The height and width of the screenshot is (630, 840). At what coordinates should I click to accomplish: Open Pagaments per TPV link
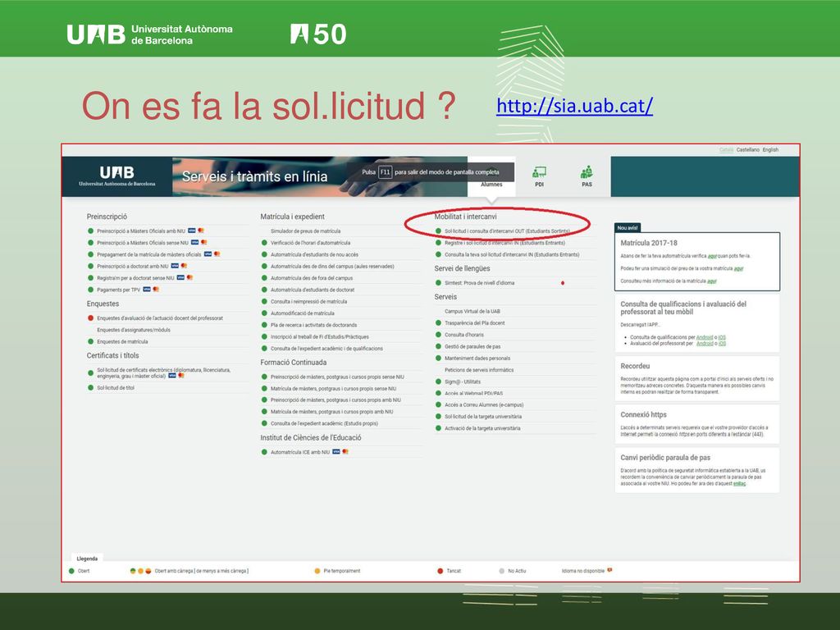[x=118, y=290]
